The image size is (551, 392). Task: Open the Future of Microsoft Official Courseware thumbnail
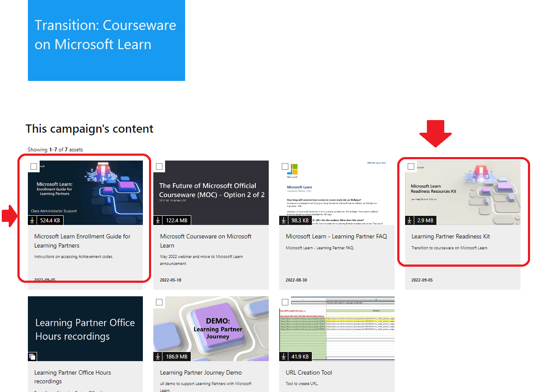211,193
